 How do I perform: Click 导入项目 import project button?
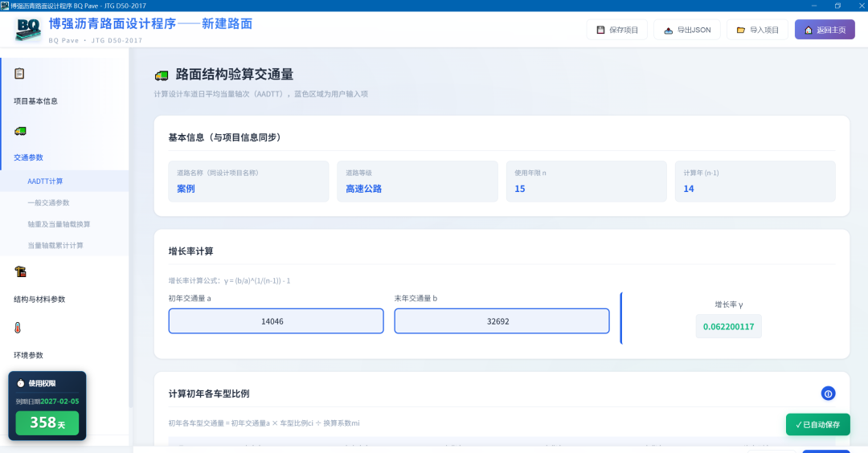(757, 30)
